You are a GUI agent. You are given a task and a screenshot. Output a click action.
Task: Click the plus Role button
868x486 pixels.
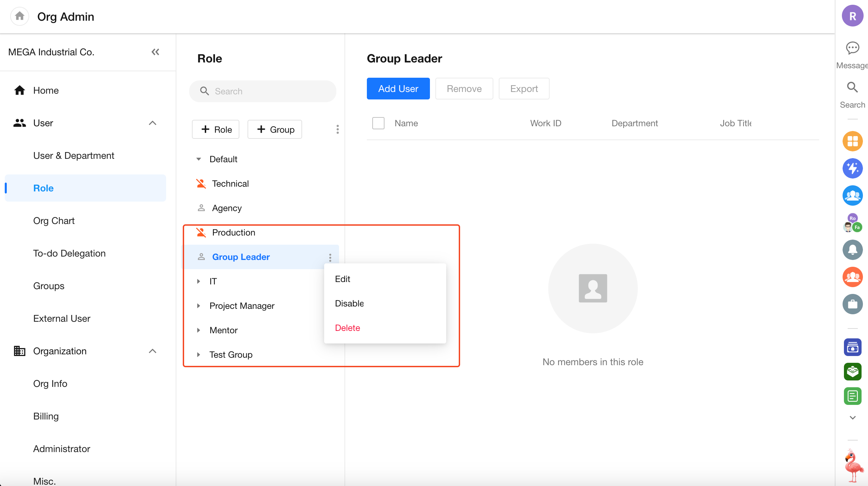coord(216,129)
